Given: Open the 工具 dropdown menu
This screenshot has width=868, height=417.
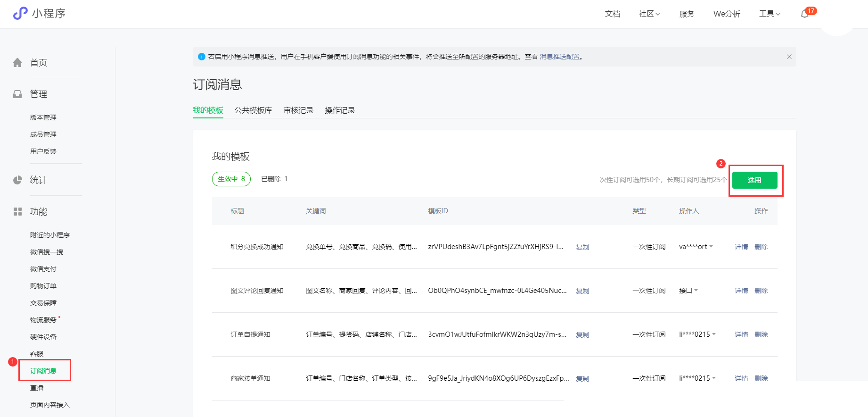Looking at the screenshot, I should 769,14.
